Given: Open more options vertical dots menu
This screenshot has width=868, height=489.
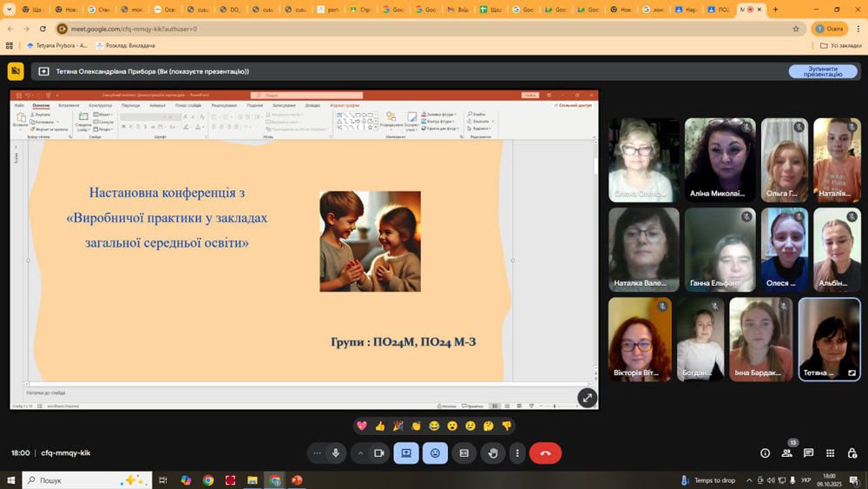Looking at the screenshot, I should coord(517,453).
